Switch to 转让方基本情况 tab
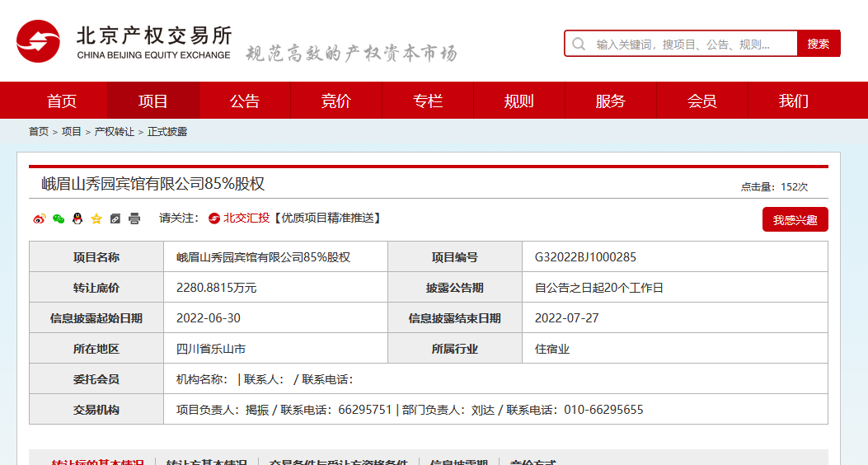868x465 pixels. pos(206,463)
